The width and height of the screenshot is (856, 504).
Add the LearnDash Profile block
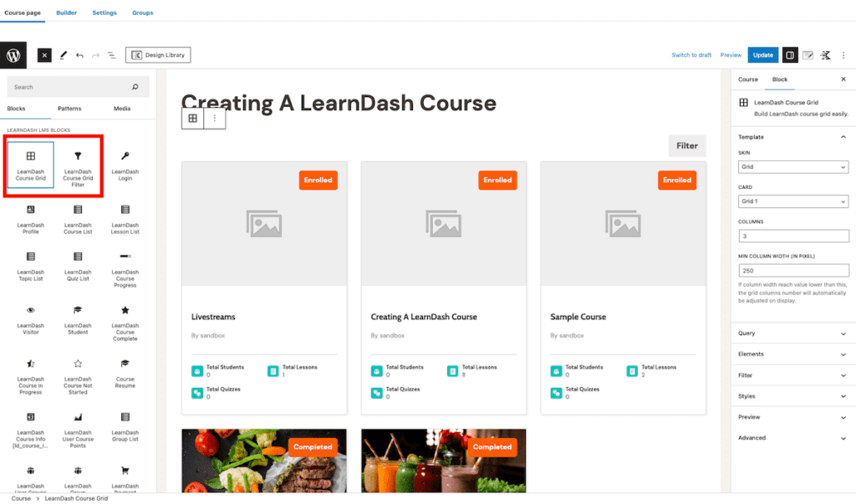(x=31, y=218)
